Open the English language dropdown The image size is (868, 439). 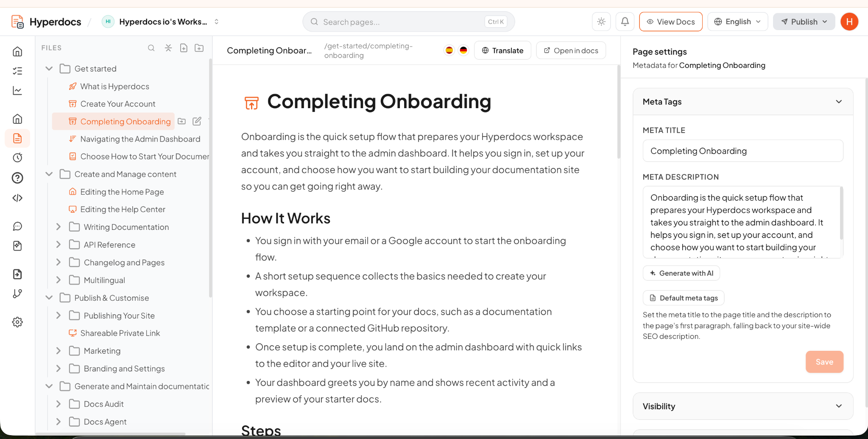click(x=737, y=22)
